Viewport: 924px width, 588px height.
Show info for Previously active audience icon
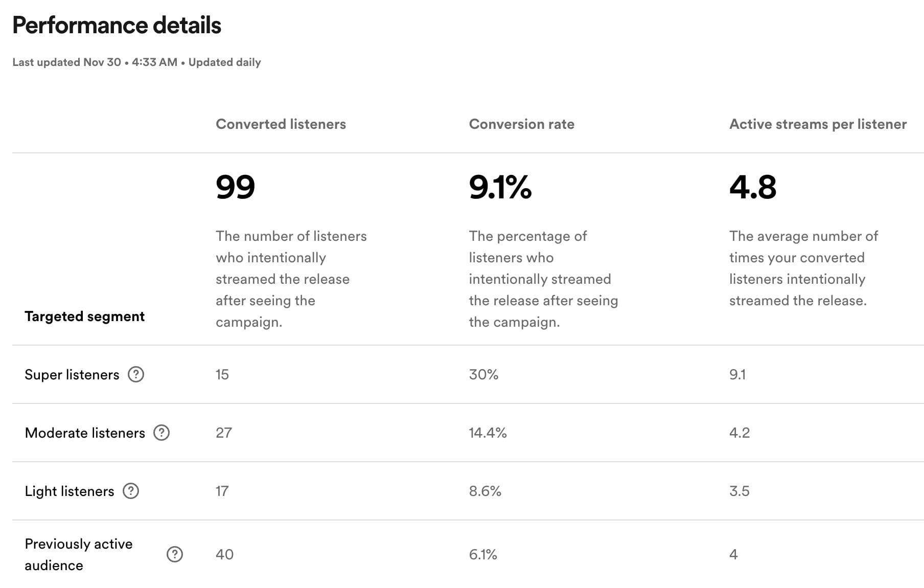tap(175, 554)
